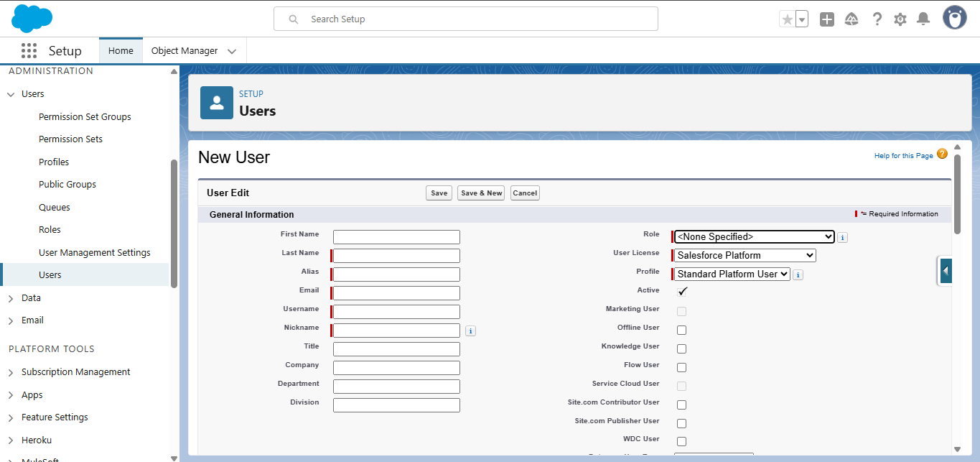Enable the Site.com Contributor User checkbox
Image resolution: width=980 pixels, height=462 pixels.
pyautogui.click(x=681, y=405)
